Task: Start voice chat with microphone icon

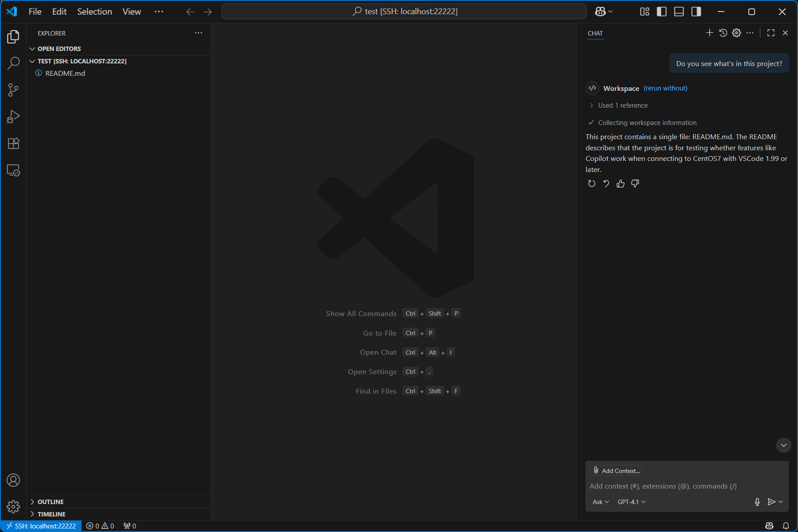Action: tap(757, 502)
